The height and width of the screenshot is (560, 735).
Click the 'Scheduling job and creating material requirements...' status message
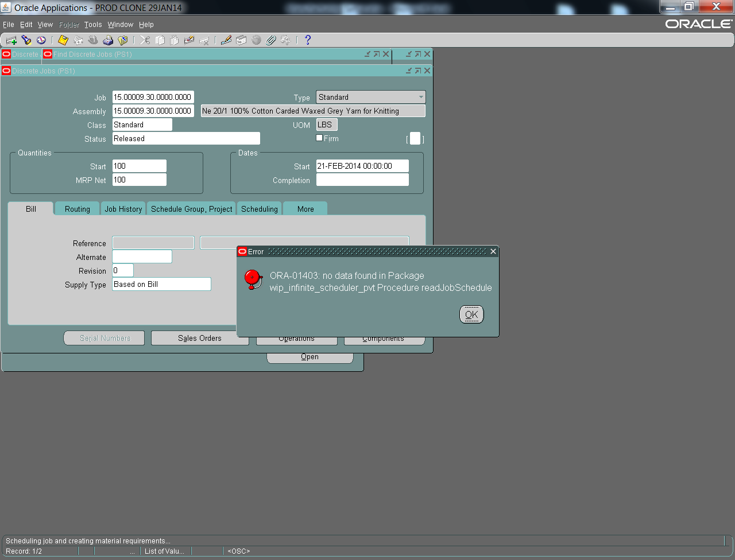pos(88,541)
